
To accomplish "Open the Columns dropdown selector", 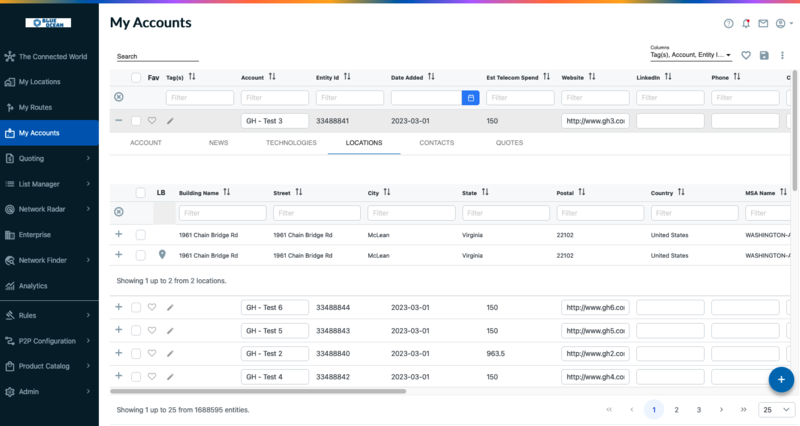I will (x=691, y=56).
